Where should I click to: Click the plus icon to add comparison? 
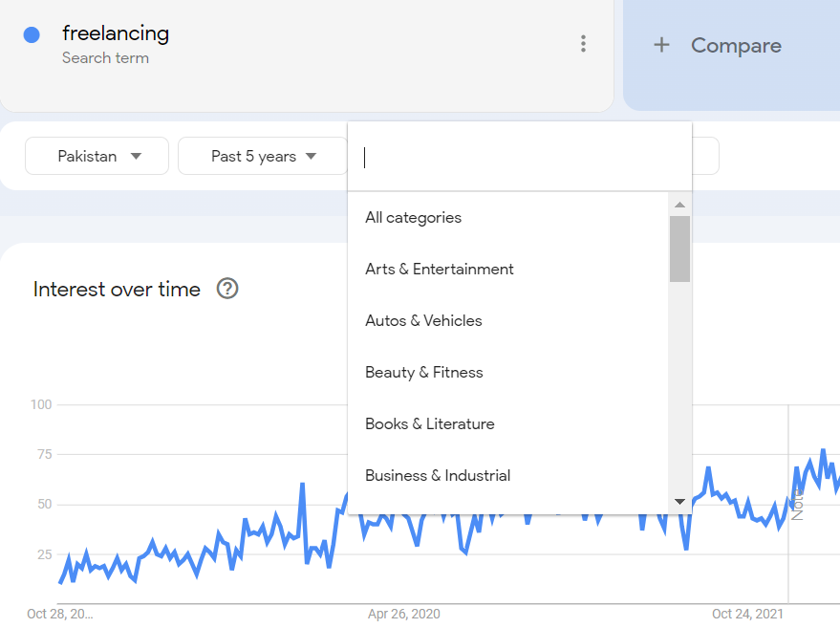click(661, 45)
